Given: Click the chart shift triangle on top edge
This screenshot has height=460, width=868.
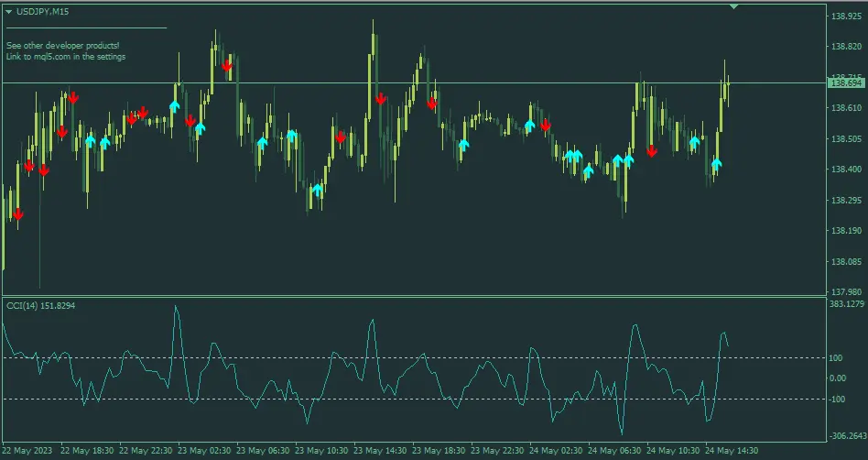Looking at the screenshot, I should [x=733, y=6].
